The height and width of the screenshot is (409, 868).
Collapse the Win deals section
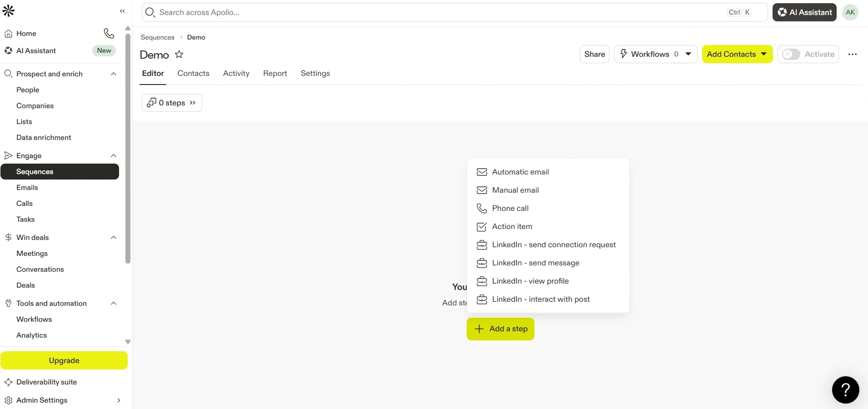pyautogui.click(x=114, y=238)
